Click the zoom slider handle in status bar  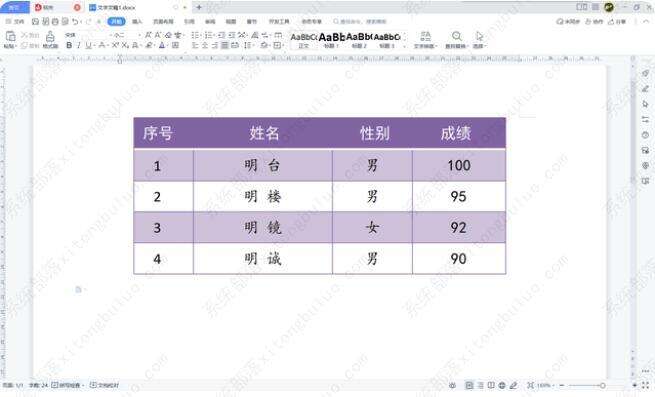602,385
